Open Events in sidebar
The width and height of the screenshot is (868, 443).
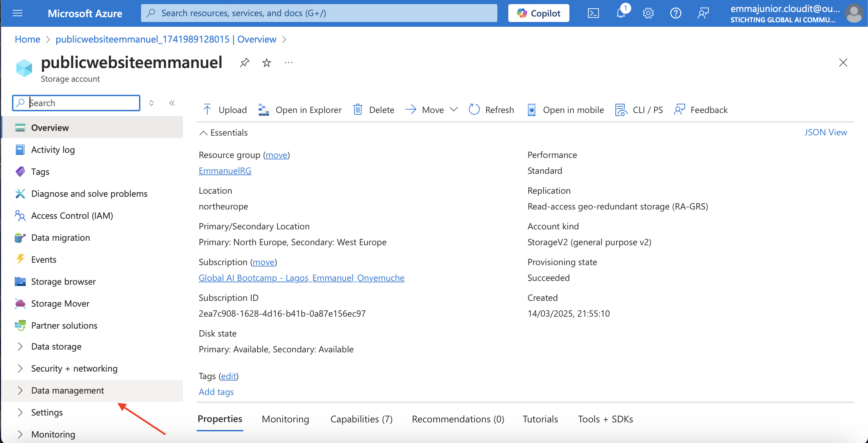click(x=92, y=260)
